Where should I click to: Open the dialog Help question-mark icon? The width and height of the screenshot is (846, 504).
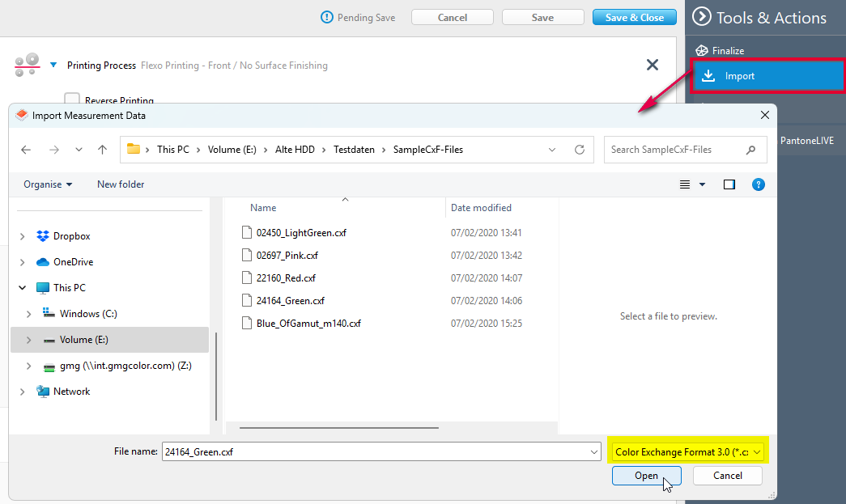[758, 184]
